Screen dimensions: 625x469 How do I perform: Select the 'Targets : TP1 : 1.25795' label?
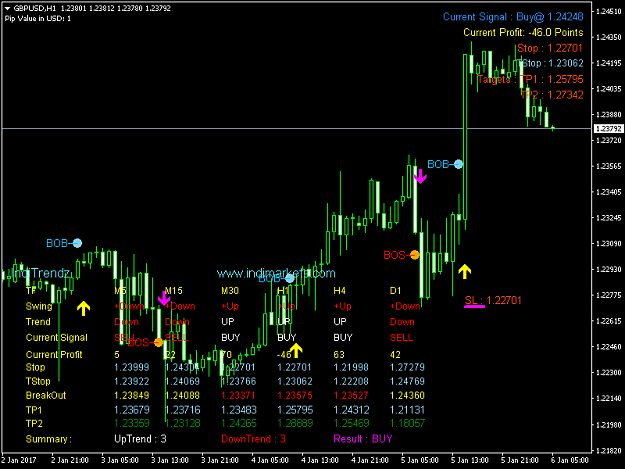click(530, 79)
